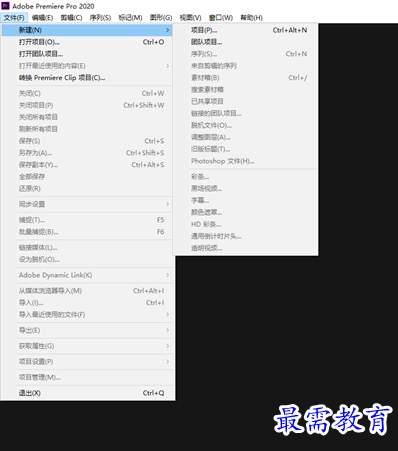Expand 打开最近使用的内容(E) submenu
Image resolution: width=398 pixels, height=451 pixels.
(x=87, y=66)
